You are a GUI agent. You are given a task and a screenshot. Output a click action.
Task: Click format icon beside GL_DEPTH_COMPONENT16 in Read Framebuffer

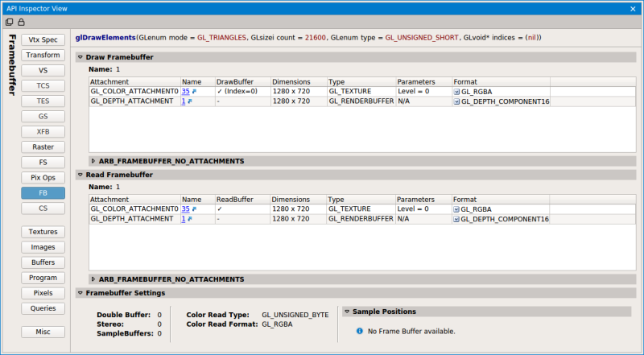[456, 219]
